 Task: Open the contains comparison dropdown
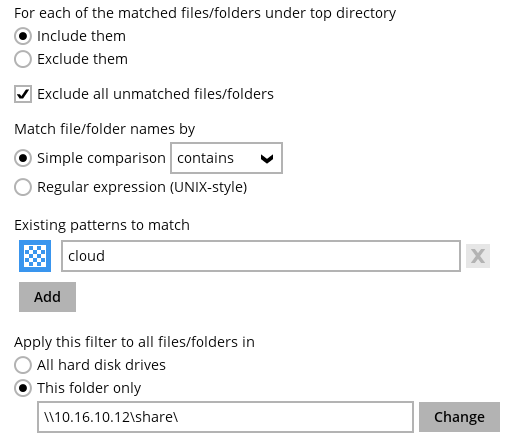[x=226, y=158]
